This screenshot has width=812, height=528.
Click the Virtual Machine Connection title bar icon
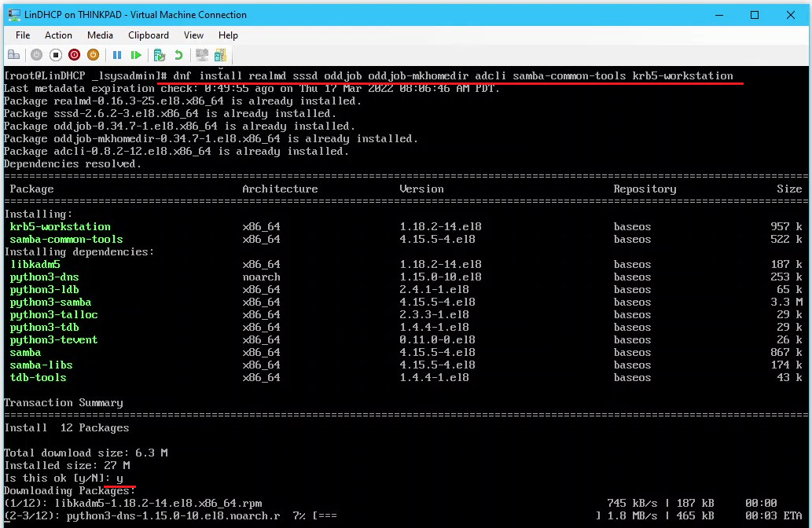(x=14, y=14)
